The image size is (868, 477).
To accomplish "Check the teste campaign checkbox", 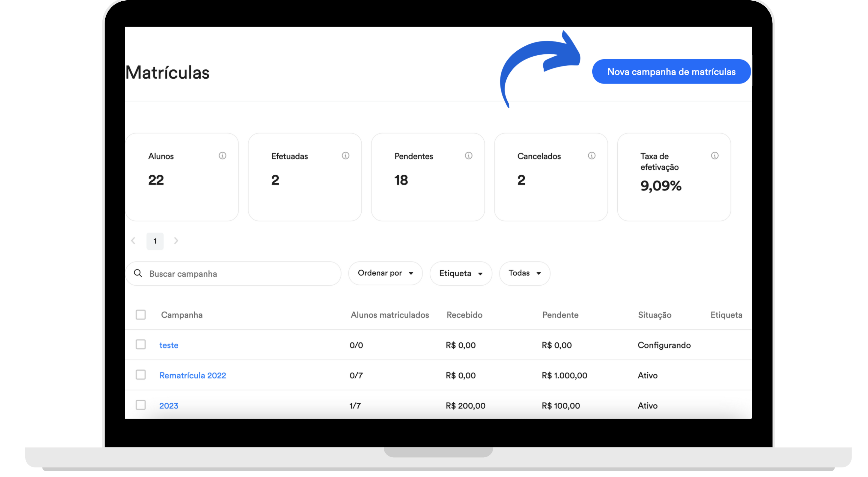I will click(x=140, y=345).
